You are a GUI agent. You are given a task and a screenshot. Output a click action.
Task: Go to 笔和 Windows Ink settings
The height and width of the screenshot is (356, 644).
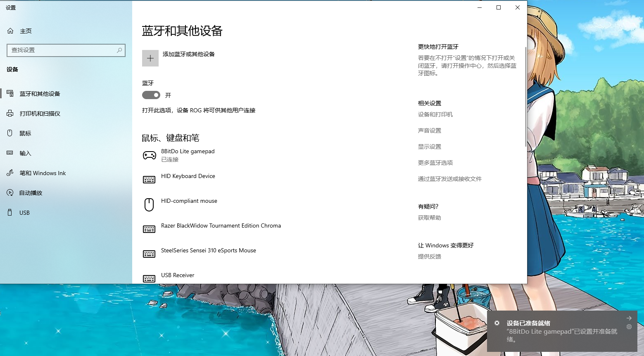43,173
